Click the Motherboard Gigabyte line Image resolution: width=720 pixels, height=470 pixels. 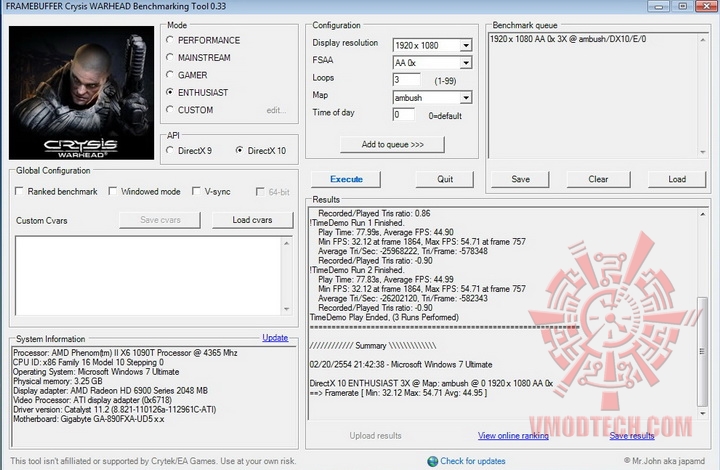tap(89, 419)
